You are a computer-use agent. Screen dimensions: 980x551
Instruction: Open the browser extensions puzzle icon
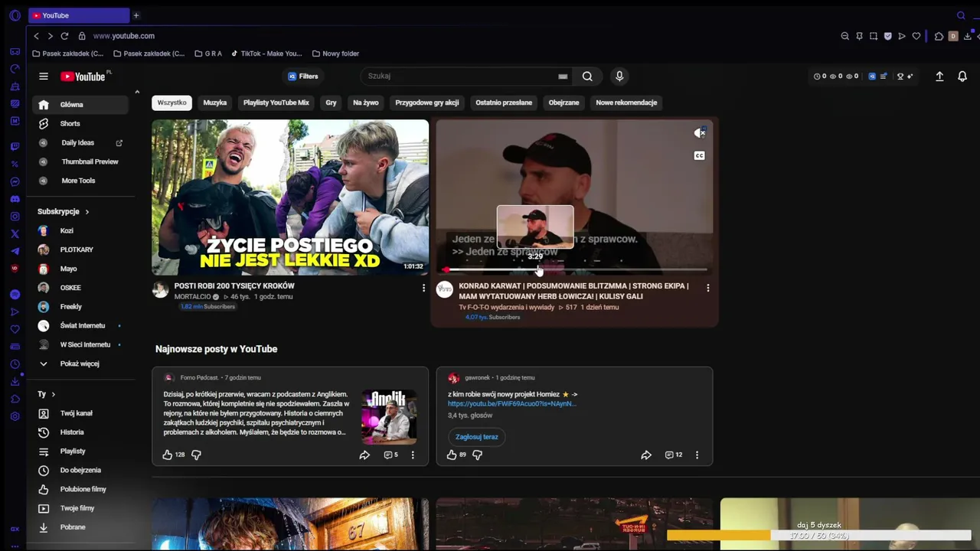pos(939,36)
